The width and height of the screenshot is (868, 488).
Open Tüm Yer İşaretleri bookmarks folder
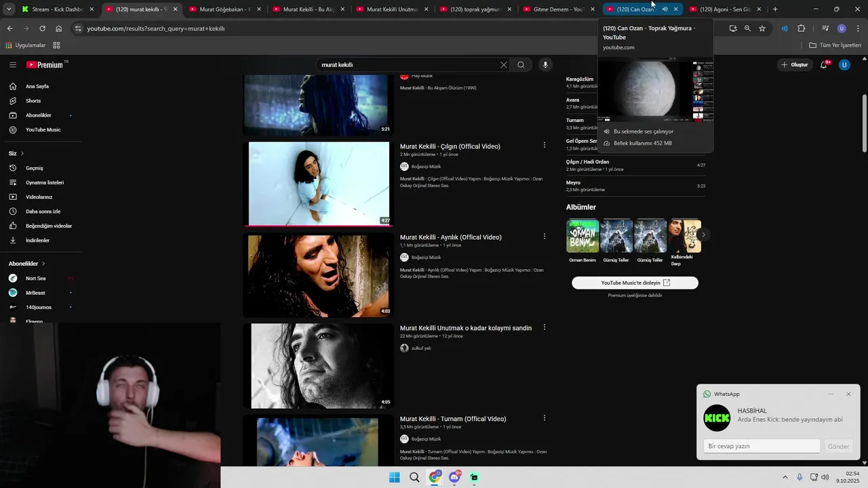[835, 45]
